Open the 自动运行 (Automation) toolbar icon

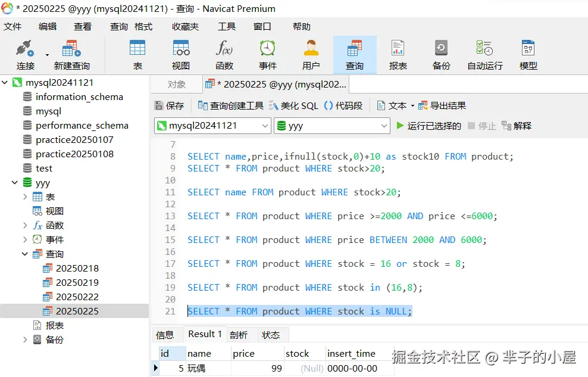[485, 55]
